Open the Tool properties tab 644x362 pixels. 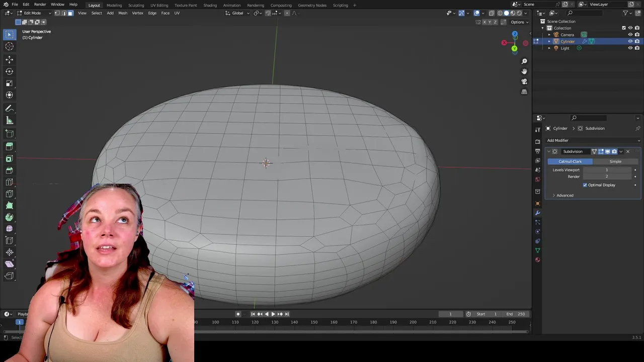pos(537,129)
